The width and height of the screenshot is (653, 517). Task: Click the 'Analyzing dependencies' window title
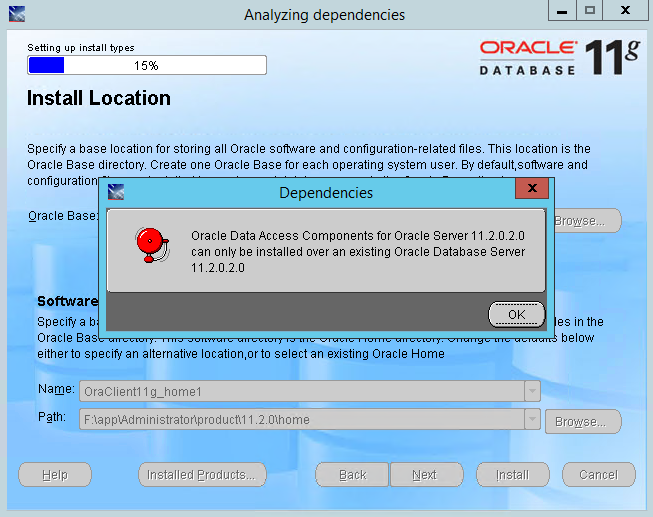[x=324, y=15]
